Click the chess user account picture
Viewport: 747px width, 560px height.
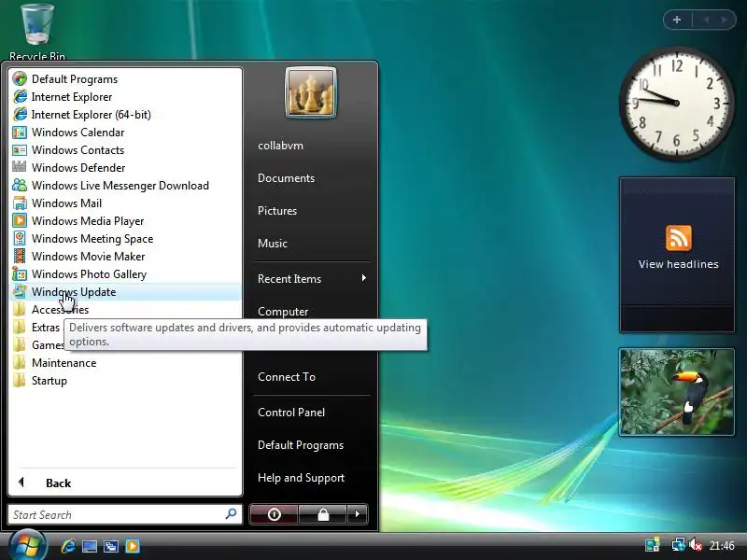(311, 92)
